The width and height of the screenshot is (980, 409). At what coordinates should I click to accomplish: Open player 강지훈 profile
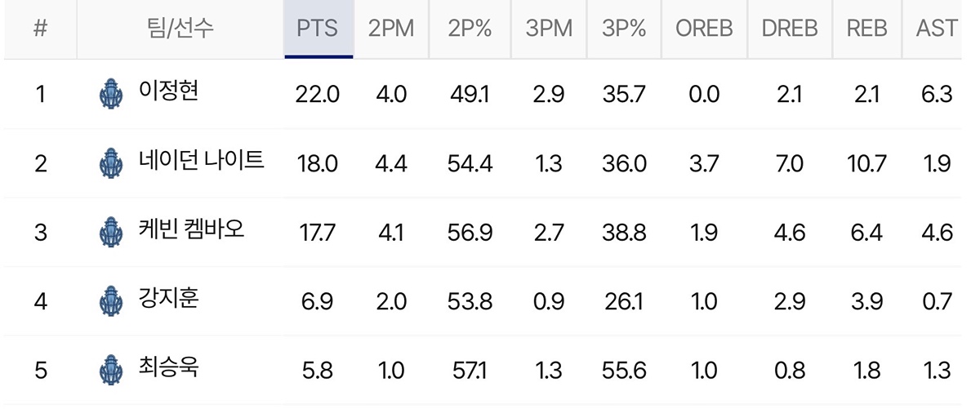[x=168, y=299]
